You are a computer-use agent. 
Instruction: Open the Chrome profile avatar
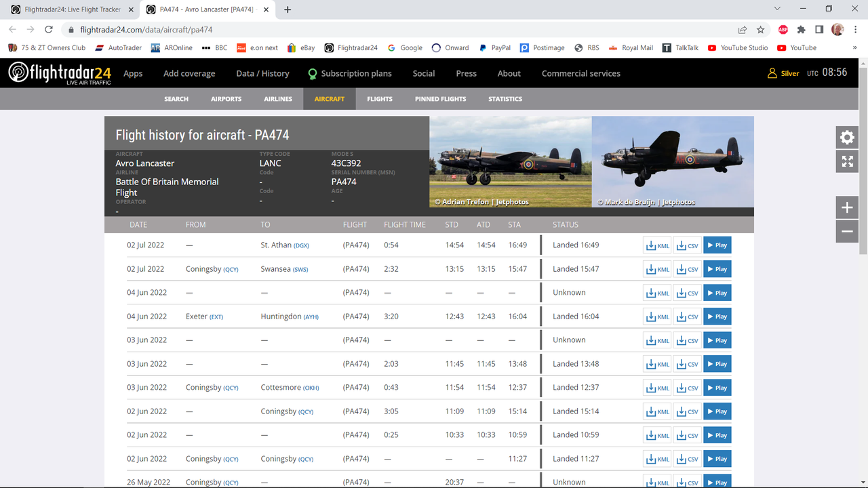[837, 30]
